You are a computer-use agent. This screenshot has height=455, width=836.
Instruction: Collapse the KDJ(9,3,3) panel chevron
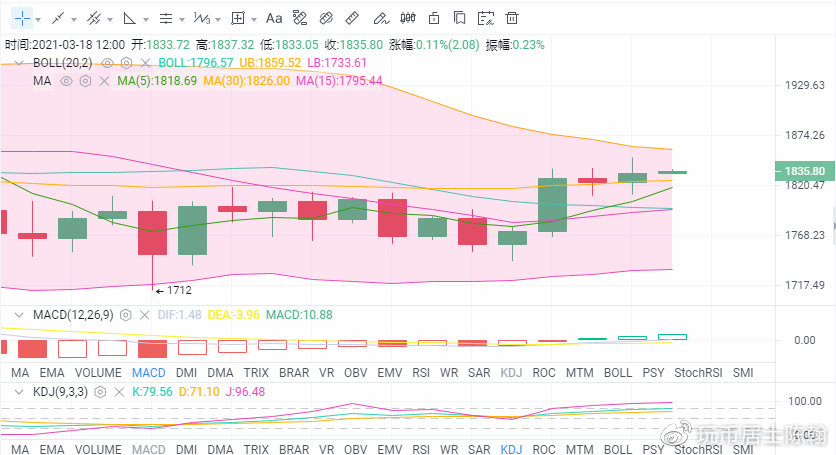(19, 392)
